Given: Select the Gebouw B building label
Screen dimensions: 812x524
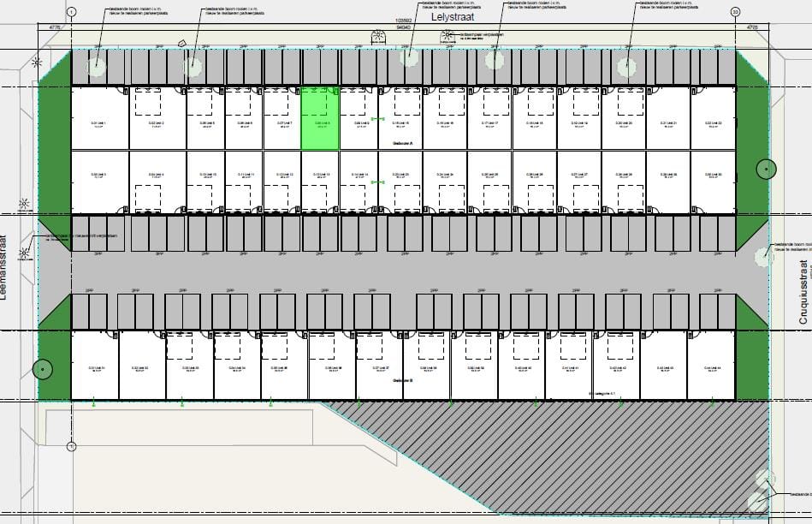Looking at the screenshot, I should click(x=402, y=380).
